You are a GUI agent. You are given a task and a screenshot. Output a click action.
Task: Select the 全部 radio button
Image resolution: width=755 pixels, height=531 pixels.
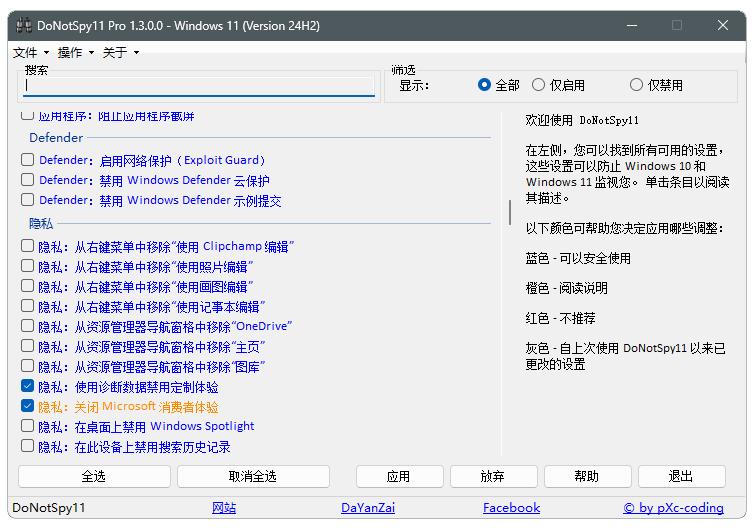coord(485,86)
